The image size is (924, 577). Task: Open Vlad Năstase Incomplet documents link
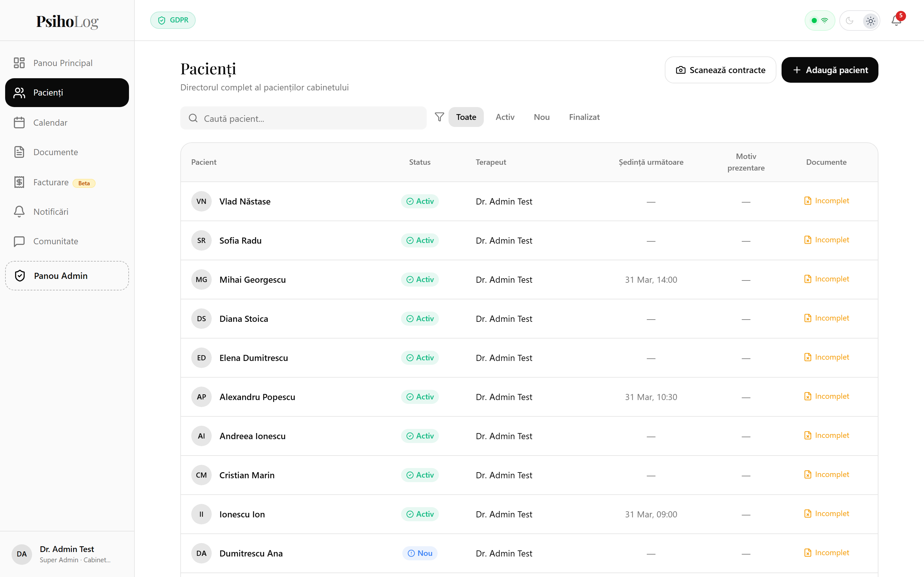[827, 201]
